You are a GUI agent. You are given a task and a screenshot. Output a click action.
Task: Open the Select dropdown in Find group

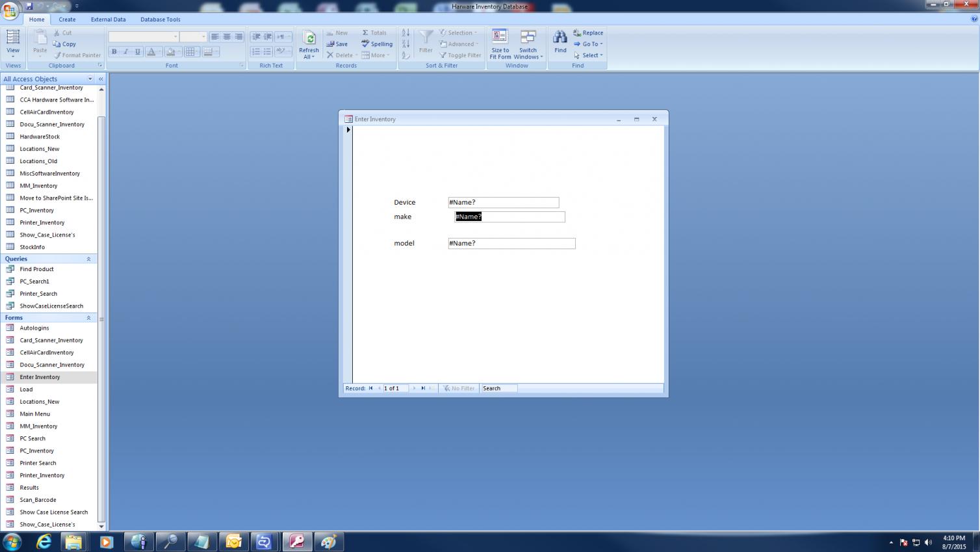point(588,55)
